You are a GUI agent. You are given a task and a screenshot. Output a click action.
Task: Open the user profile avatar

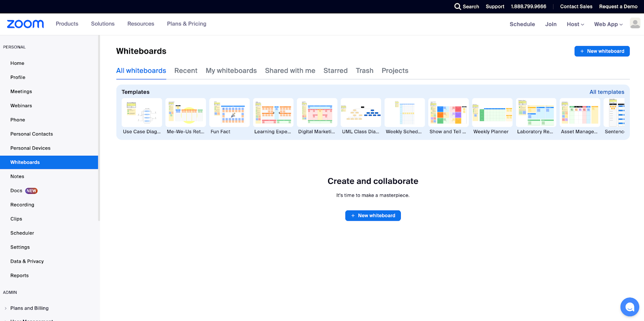coord(635,23)
